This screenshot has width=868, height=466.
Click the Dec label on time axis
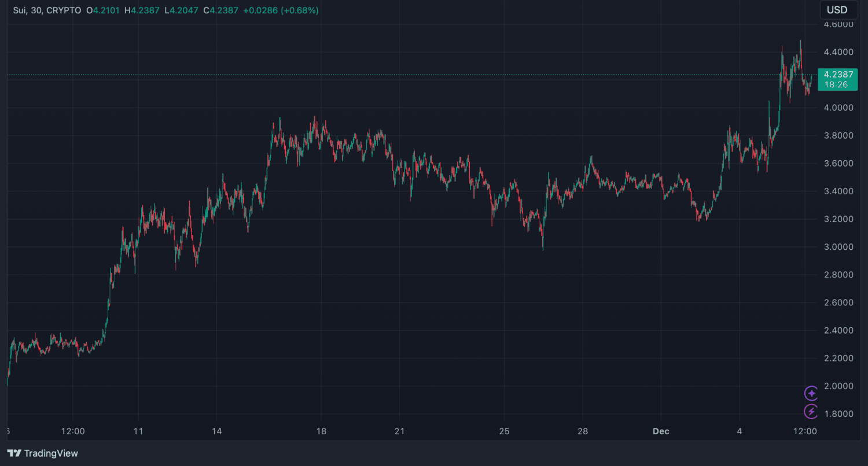(x=660, y=431)
